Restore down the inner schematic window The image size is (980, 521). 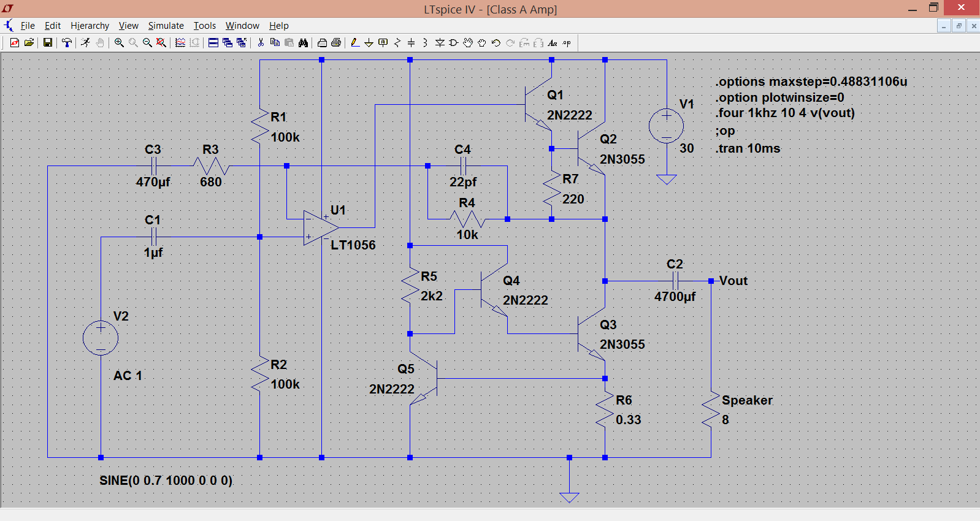pos(959,26)
